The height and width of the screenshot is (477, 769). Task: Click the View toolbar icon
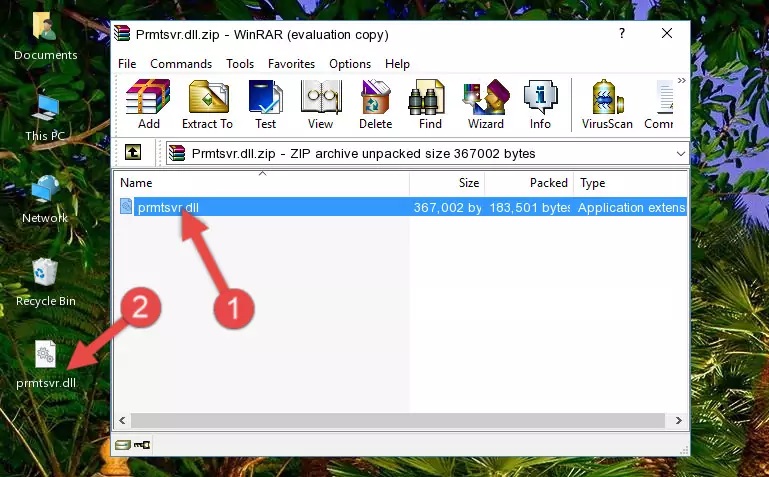[321, 104]
